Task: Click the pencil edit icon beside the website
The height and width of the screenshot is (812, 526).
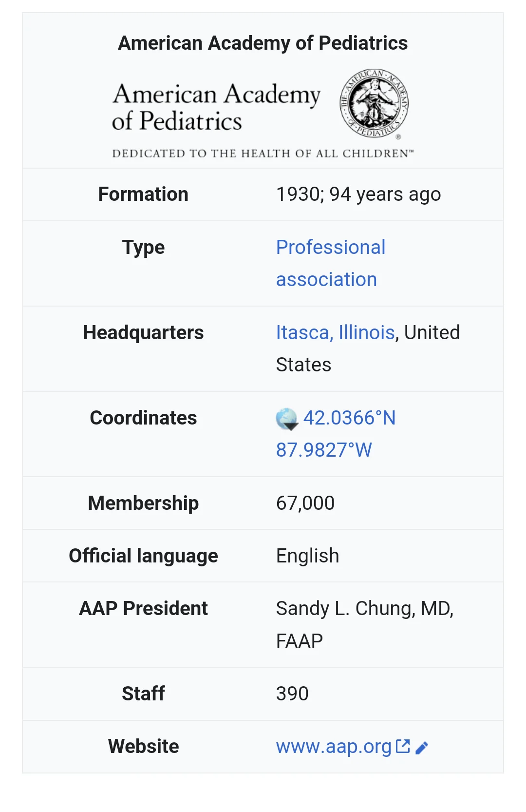Action: [422, 748]
